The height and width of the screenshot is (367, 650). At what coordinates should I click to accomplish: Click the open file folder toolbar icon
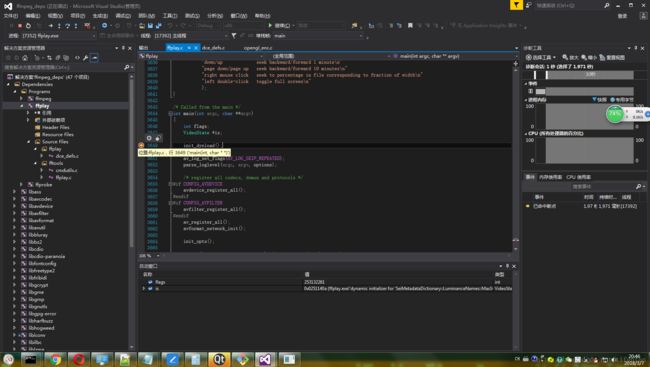[x=142, y=26]
